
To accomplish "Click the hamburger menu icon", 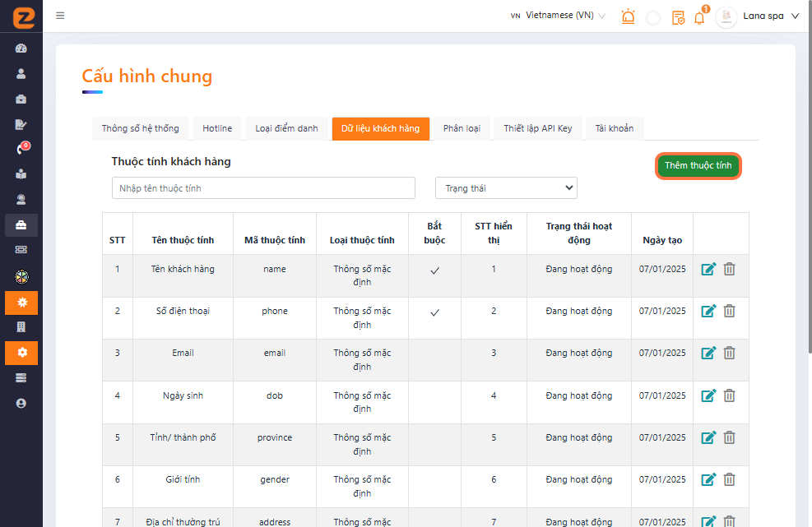I will tap(60, 16).
